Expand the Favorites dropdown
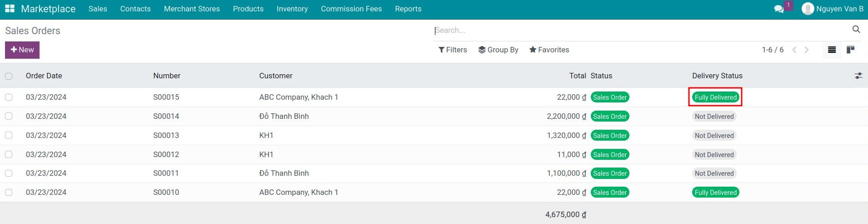Screen dimensions: 868x224 pyautogui.click(x=549, y=50)
